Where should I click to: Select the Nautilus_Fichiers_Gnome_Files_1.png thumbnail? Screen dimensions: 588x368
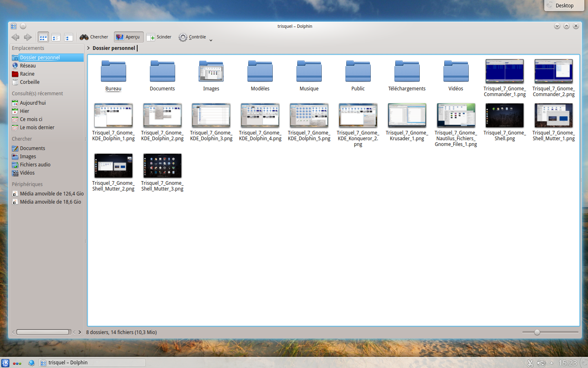(x=456, y=115)
